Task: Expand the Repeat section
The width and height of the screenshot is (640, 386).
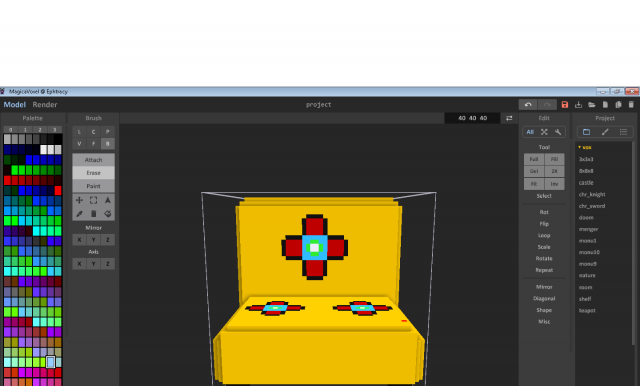Action: pyautogui.click(x=544, y=270)
